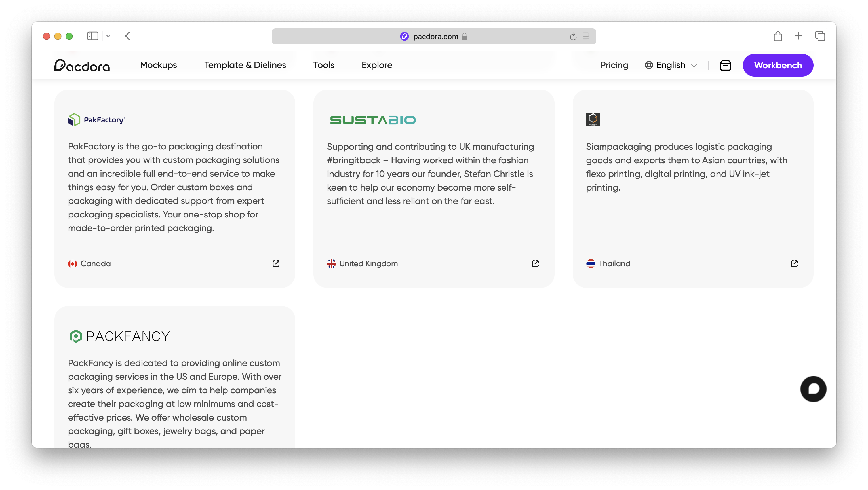Screen dimensions: 868x490
Task: Click the Thailand country label
Action: (x=614, y=264)
